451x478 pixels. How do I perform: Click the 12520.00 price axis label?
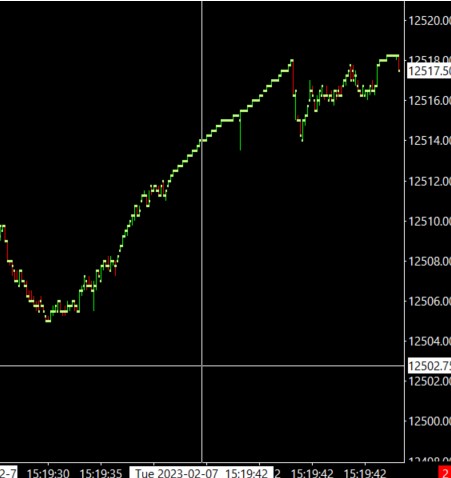tap(430, 21)
